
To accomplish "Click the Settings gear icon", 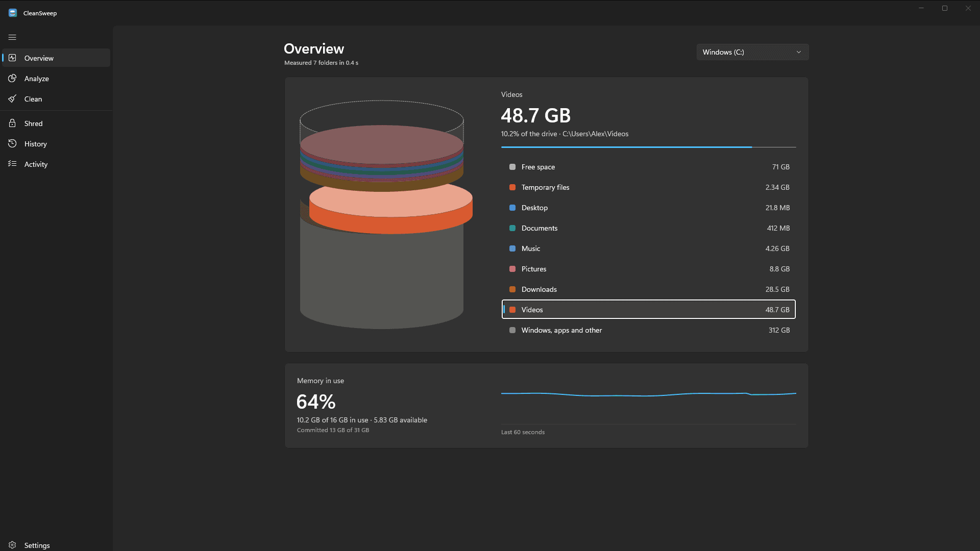I will (12, 545).
